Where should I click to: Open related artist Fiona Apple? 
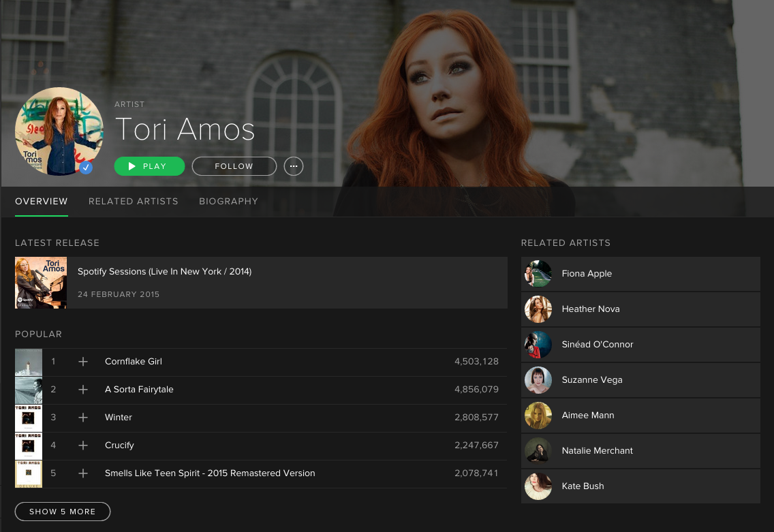tap(640, 274)
